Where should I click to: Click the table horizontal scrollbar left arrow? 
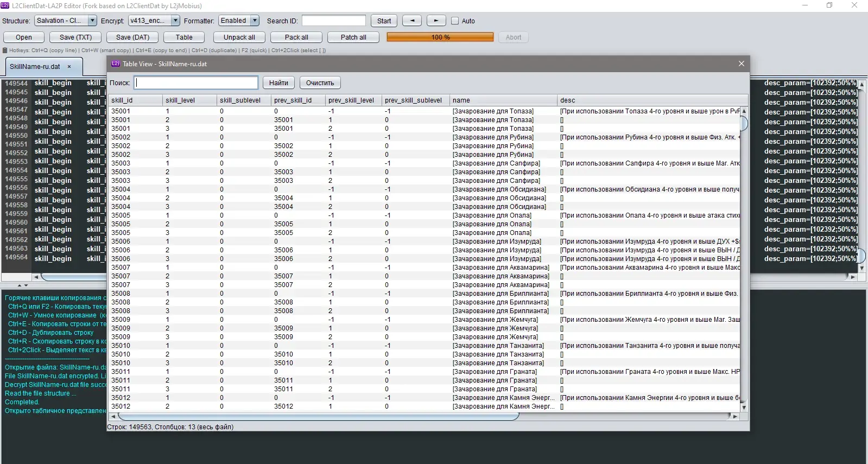click(x=113, y=416)
